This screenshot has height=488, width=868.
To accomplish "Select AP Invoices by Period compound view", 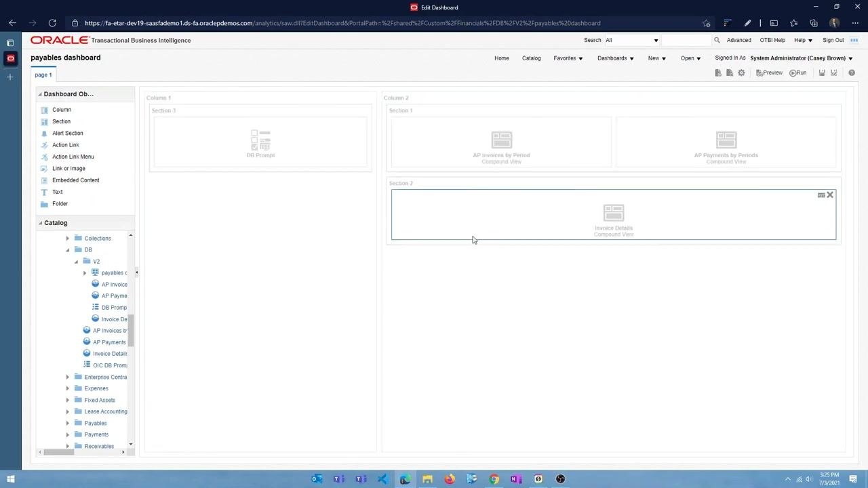I will tap(502, 142).
